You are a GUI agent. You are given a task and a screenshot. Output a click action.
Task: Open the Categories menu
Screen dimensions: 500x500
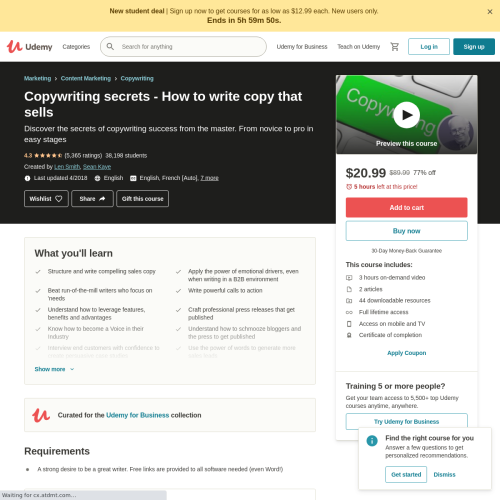click(x=76, y=47)
